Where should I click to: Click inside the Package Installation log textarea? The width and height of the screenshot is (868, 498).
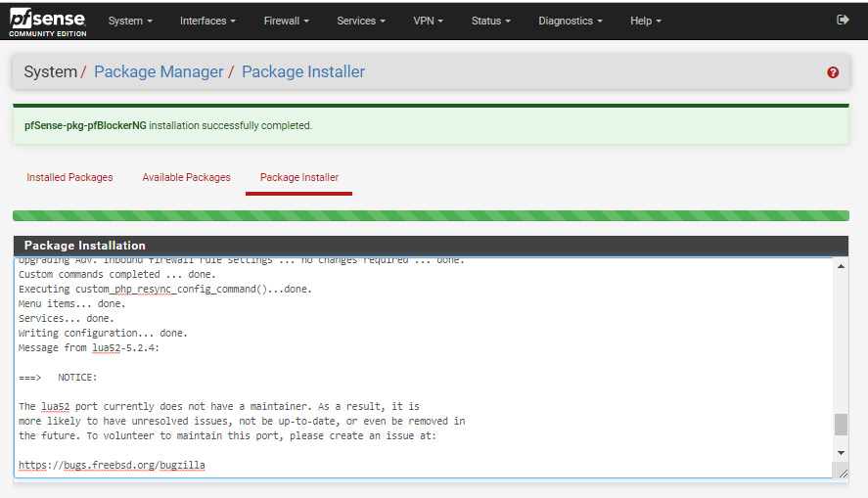click(x=424, y=368)
